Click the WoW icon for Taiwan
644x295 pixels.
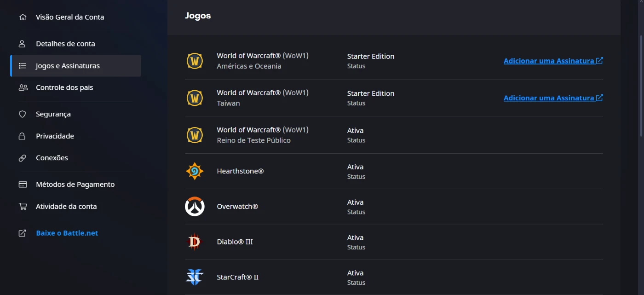coord(195,98)
